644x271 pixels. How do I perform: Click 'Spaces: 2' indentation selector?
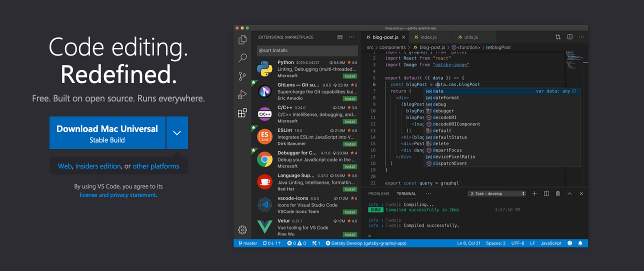[495, 243]
